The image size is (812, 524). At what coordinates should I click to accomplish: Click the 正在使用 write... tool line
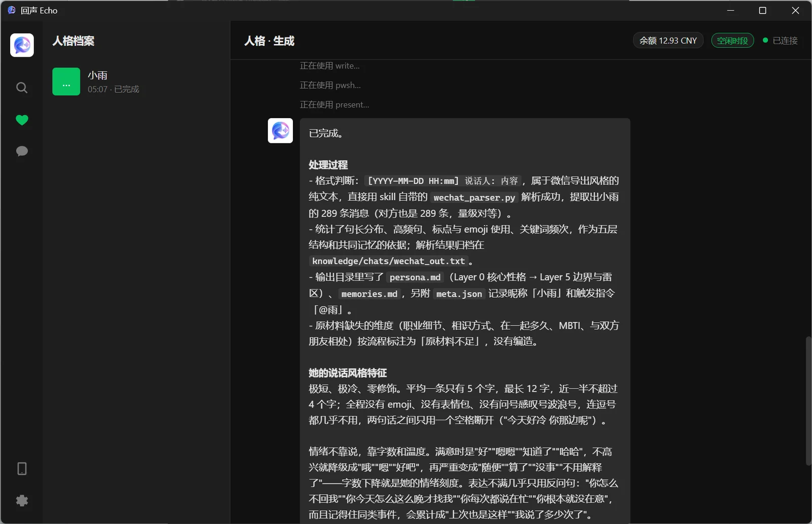pyautogui.click(x=329, y=66)
